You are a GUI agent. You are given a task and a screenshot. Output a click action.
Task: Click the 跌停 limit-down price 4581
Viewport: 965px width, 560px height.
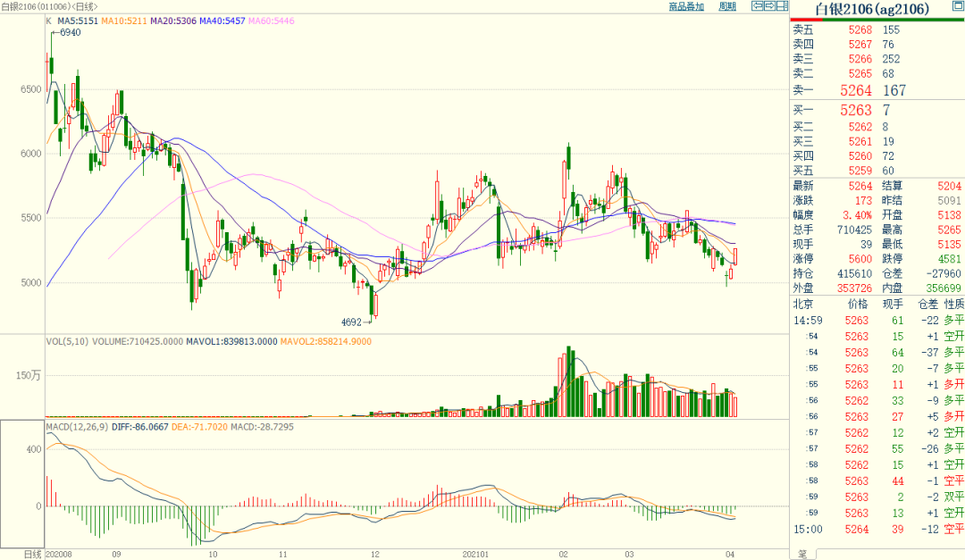click(949, 259)
